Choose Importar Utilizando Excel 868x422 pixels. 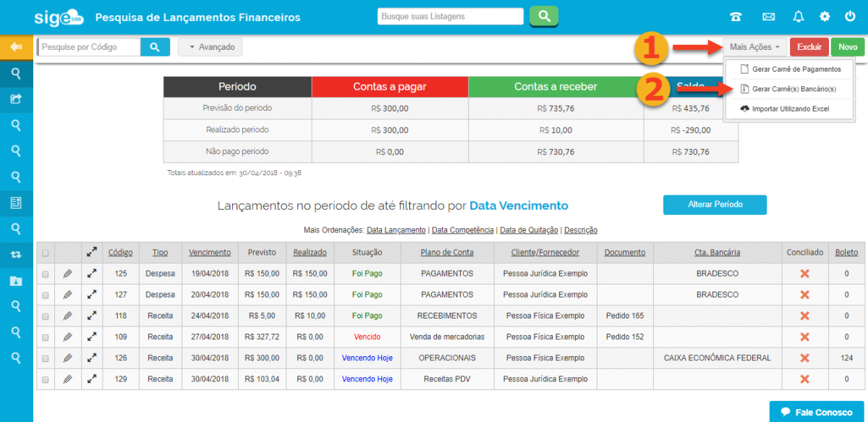pyautogui.click(x=790, y=109)
